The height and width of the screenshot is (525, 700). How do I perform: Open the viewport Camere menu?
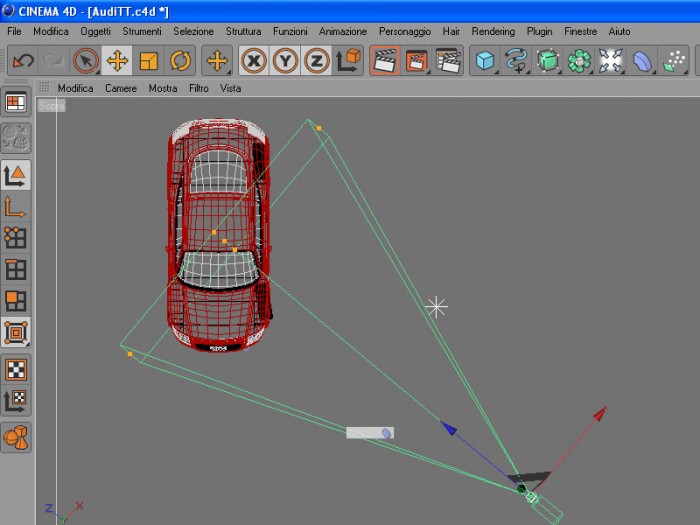point(121,88)
